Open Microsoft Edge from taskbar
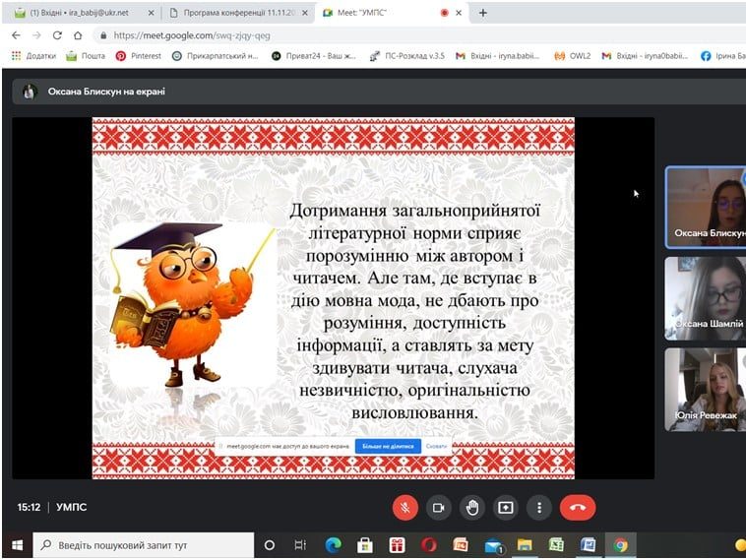Viewport: 746px width, 560px height. 333,545
